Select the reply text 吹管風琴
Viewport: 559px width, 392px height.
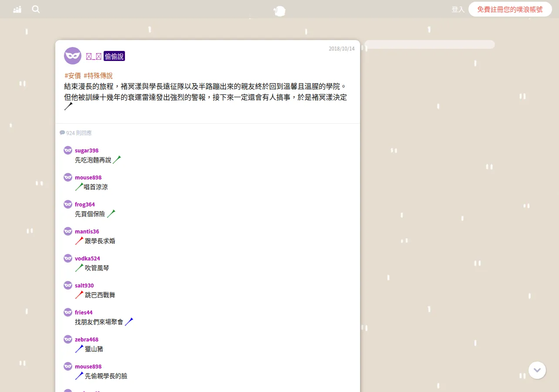coord(97,268)
